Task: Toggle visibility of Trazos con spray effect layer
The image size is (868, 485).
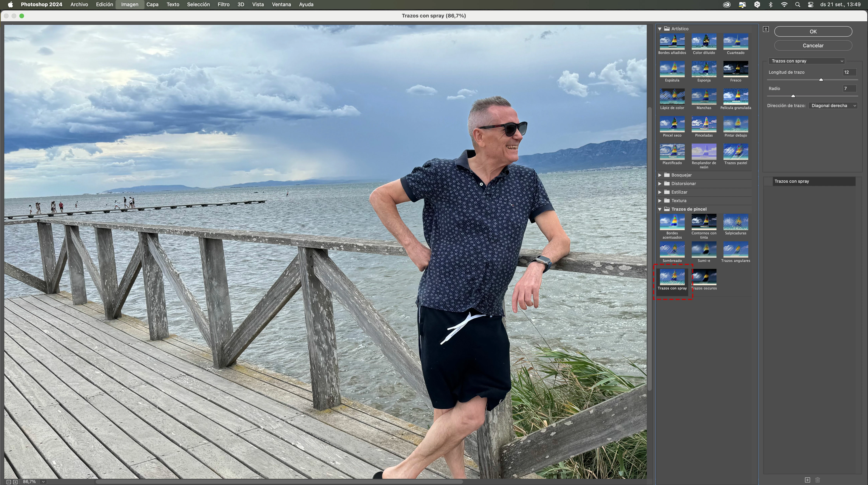Action: [x=768, y=181]
